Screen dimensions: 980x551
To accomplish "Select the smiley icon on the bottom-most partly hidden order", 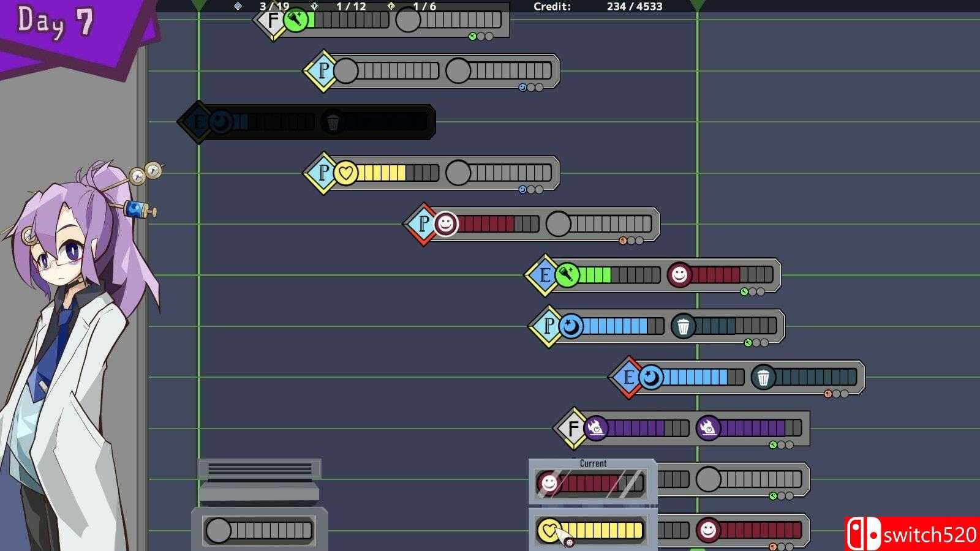I will coord(708,530).
